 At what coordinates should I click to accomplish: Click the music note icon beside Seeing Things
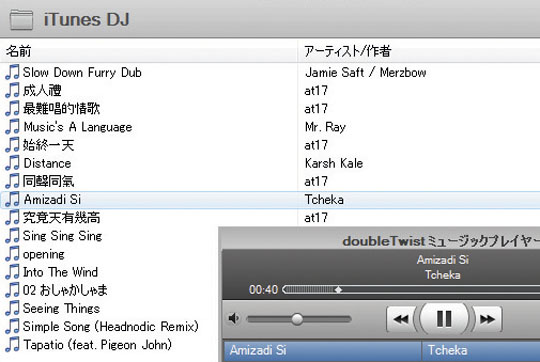pos(12,308)
